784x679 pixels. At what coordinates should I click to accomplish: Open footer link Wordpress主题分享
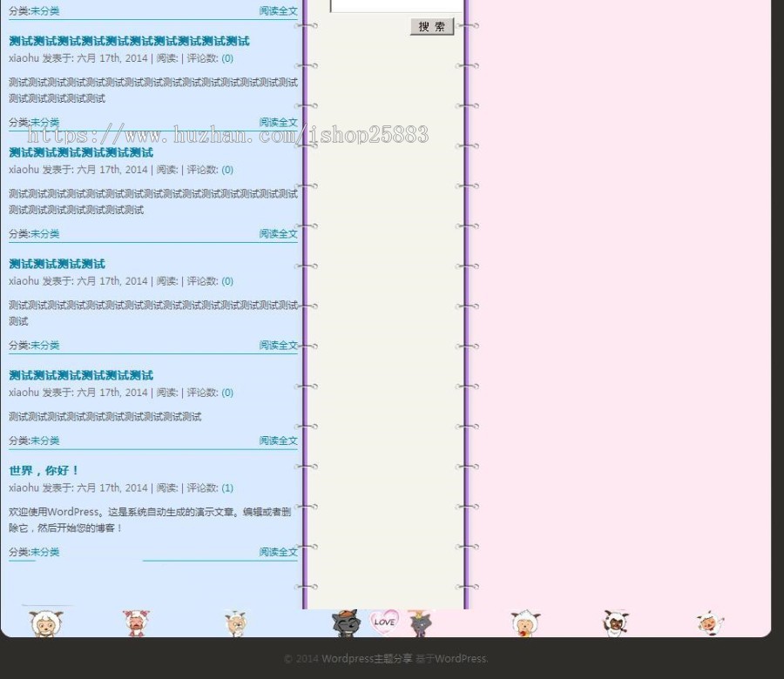coord(367,658)
